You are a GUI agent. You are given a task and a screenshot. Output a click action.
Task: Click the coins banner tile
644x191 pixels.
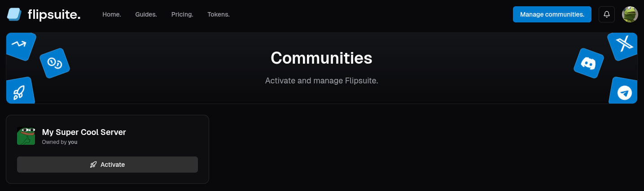[x=55, y=63]
